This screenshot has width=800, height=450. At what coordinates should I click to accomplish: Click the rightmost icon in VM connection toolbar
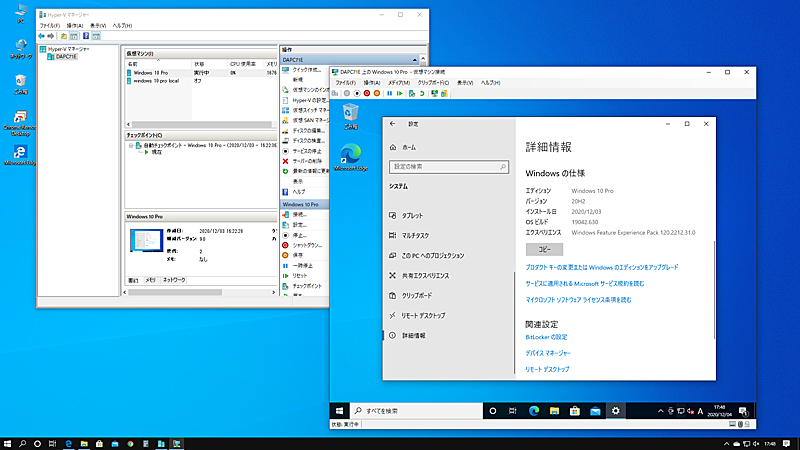[444, 93]
